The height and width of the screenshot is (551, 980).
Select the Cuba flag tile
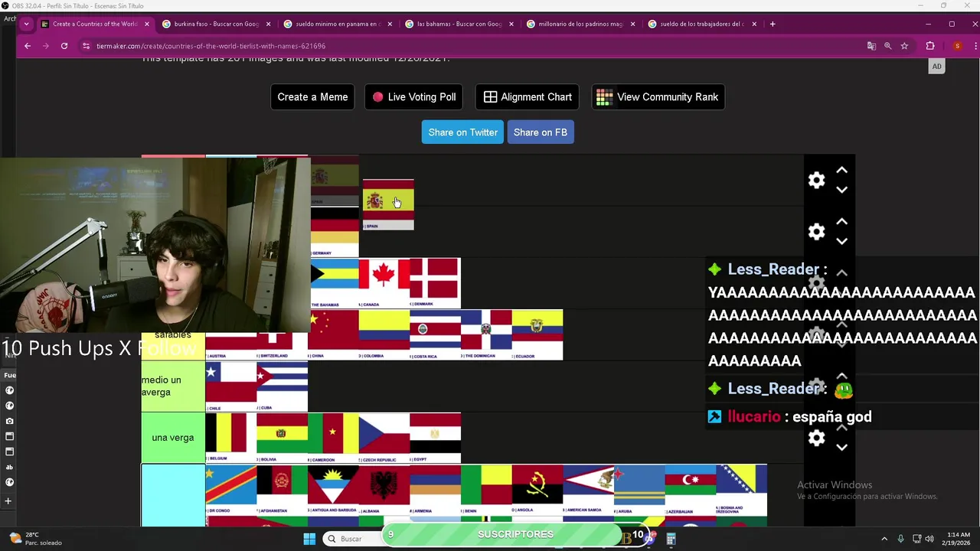pos(282,386)
